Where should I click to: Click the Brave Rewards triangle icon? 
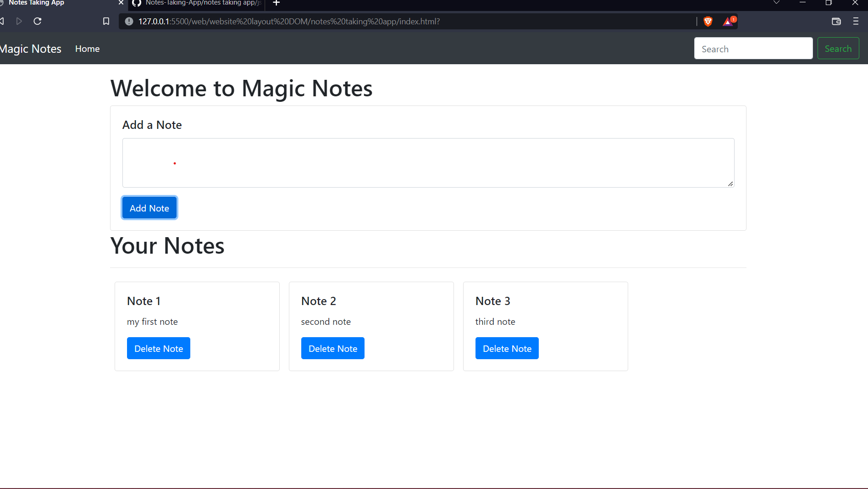[x=728, y=21]
